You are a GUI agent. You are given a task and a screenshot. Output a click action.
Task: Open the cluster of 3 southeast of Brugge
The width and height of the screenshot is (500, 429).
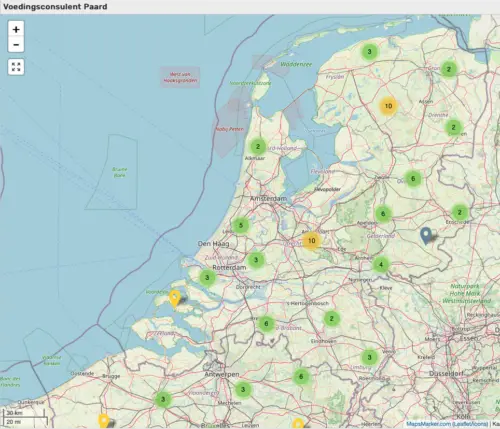(x=163, y=399)
